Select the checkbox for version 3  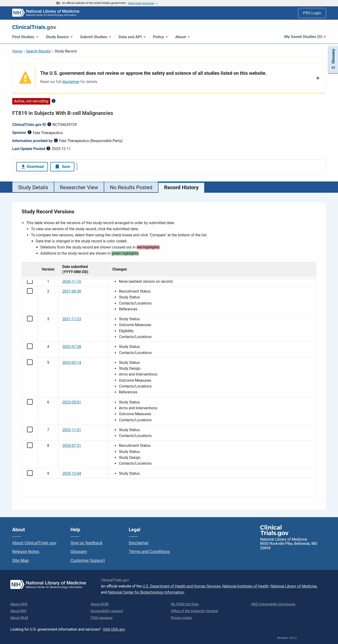[30, 319]
